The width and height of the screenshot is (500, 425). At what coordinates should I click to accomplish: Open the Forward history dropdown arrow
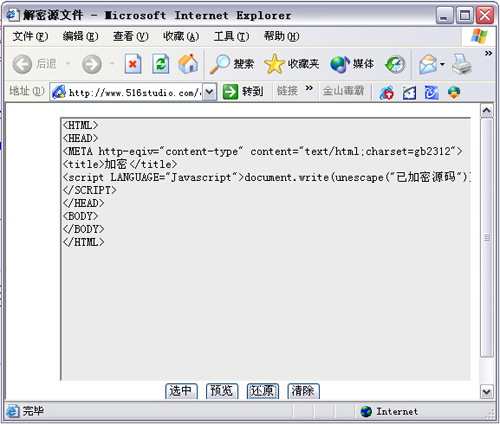(112, 63)
